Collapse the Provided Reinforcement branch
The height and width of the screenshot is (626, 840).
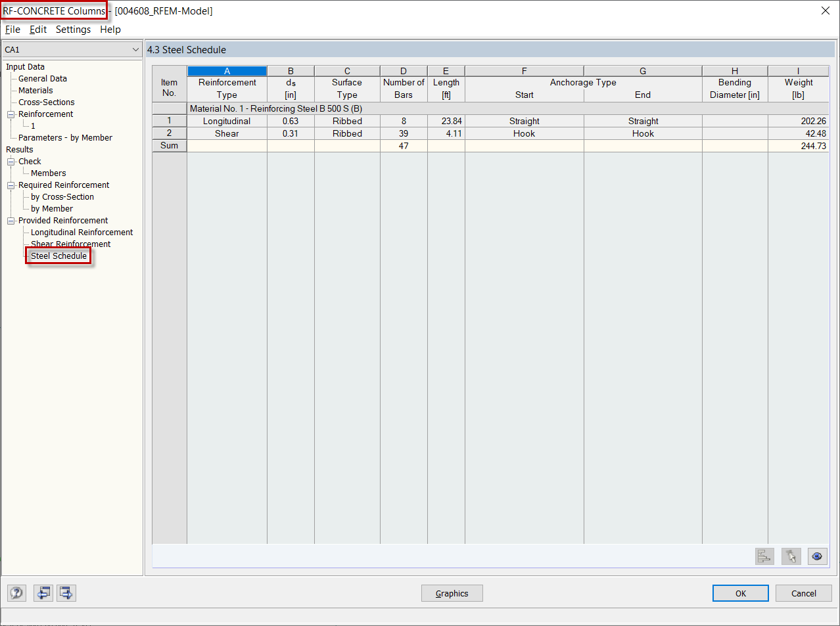[10, 220]
